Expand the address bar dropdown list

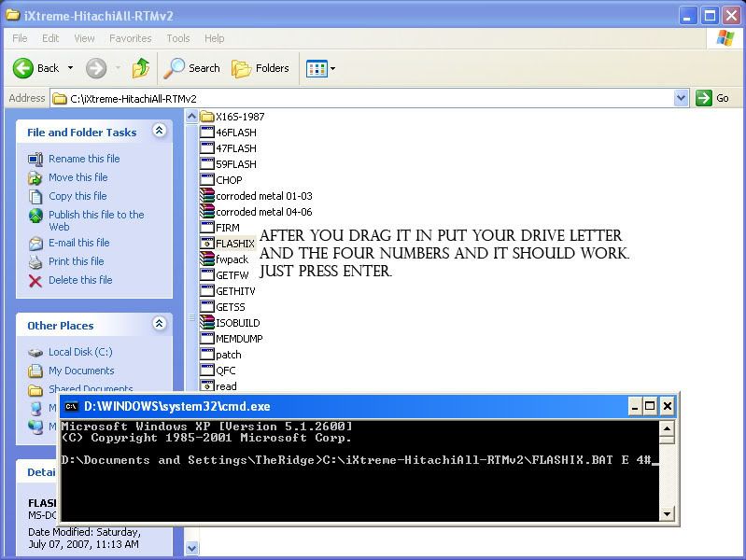click(x=682, y=99)
